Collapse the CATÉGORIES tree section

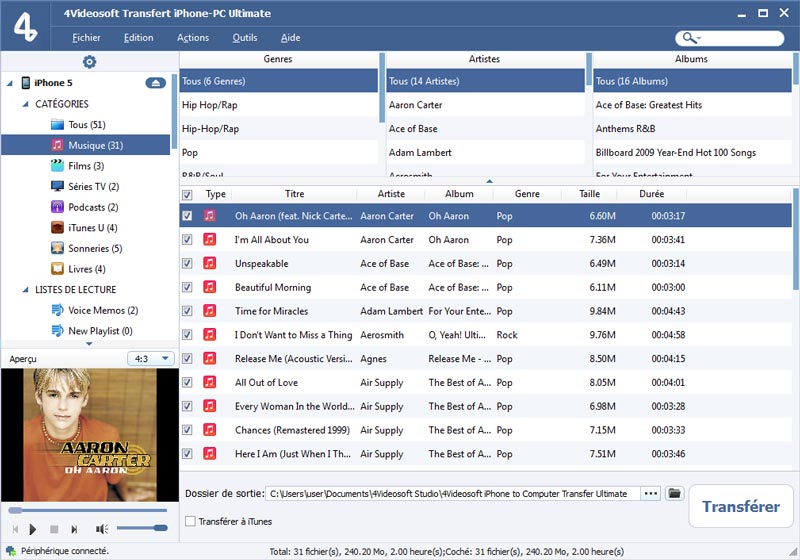pos(25,104)
